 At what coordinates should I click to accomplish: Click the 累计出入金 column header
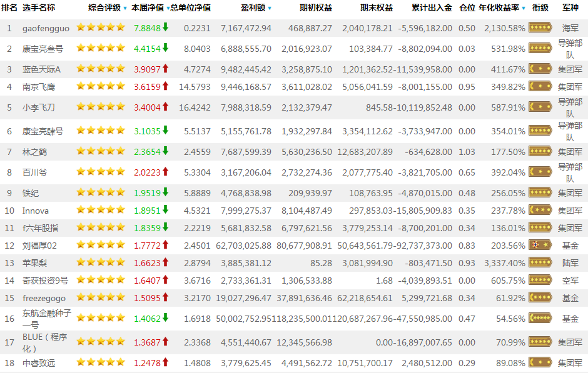point(432,7)
